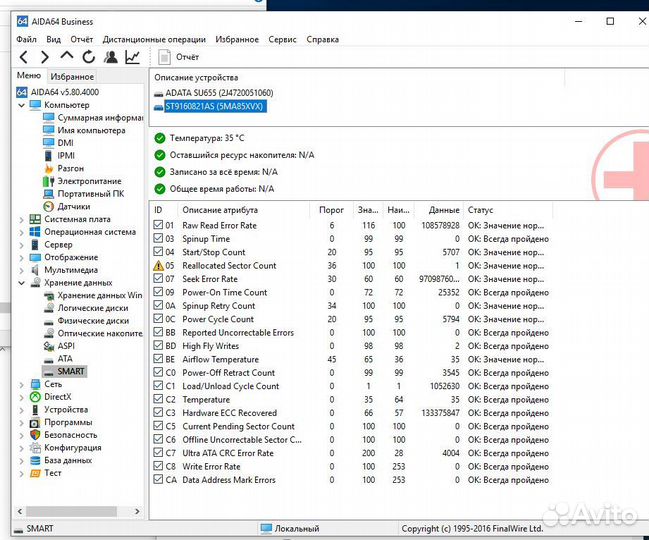
Task: Go back with the left arrow toolbar icon
Action: click(24, 57)
